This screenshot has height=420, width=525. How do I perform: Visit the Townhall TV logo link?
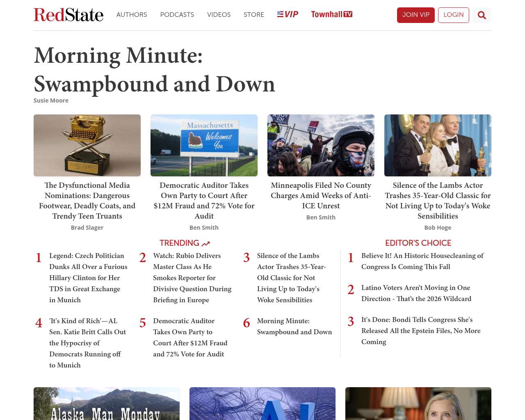pos(332,14)
